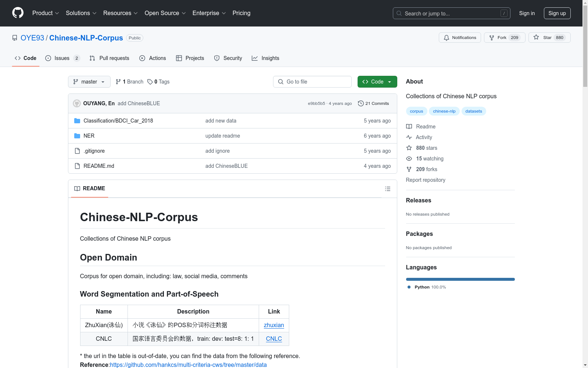Click the Go to file input
This screenshot has height=368, width=588.
[x=312, y=82]
